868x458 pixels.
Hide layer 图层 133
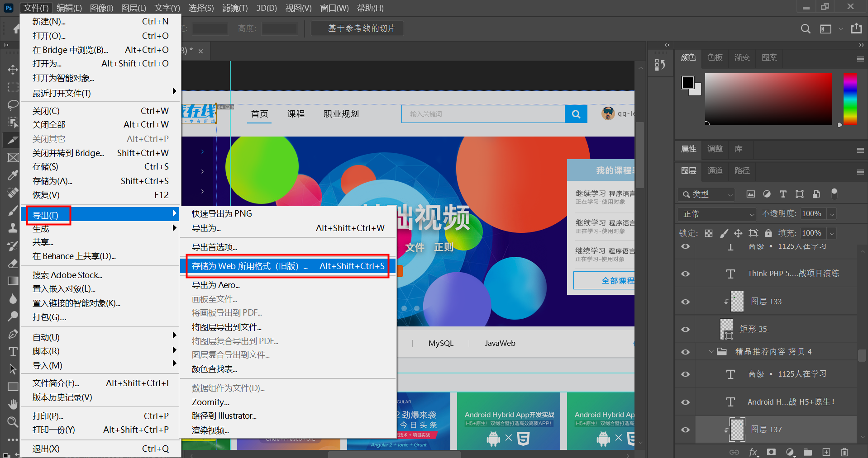click(686, 302)
